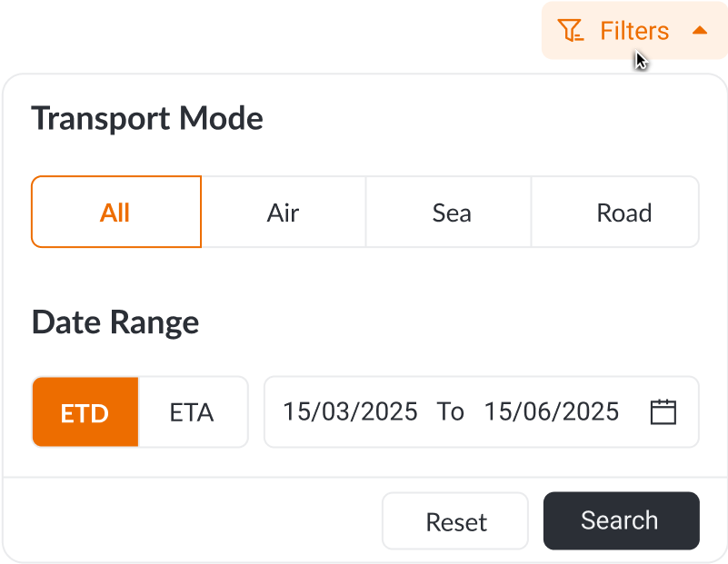Image resolution: width=728 pixels, height=564 pixels.
Task: Click the Filters label text
Action: pos(634,31)
